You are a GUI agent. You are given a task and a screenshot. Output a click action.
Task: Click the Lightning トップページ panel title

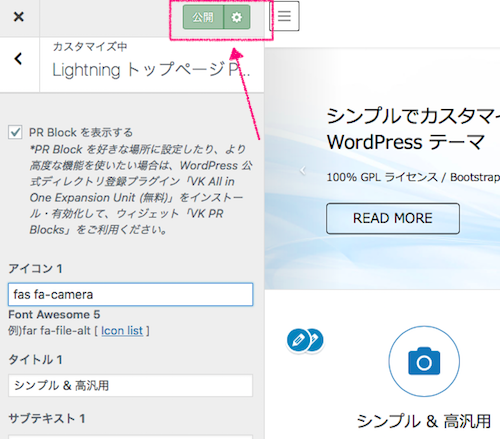[x=151, y=70]
